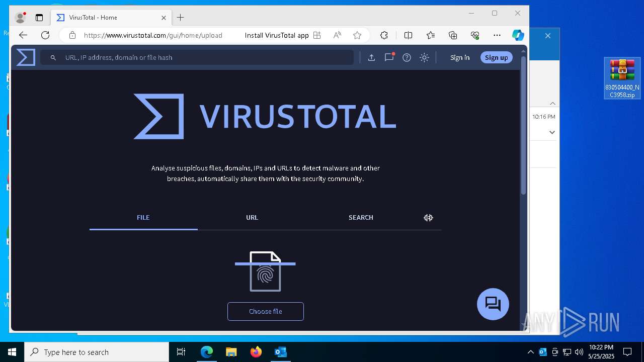Click the Choose file button
644x362 pixels.
point(266,311)
